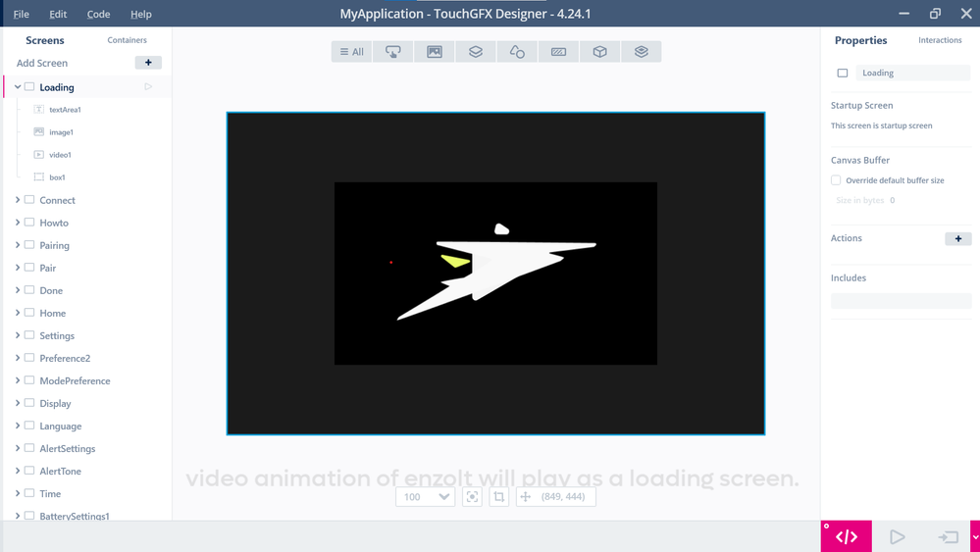980x552 pixels.
Task: Expand the Pair screen
Action: tap(18, 268)
